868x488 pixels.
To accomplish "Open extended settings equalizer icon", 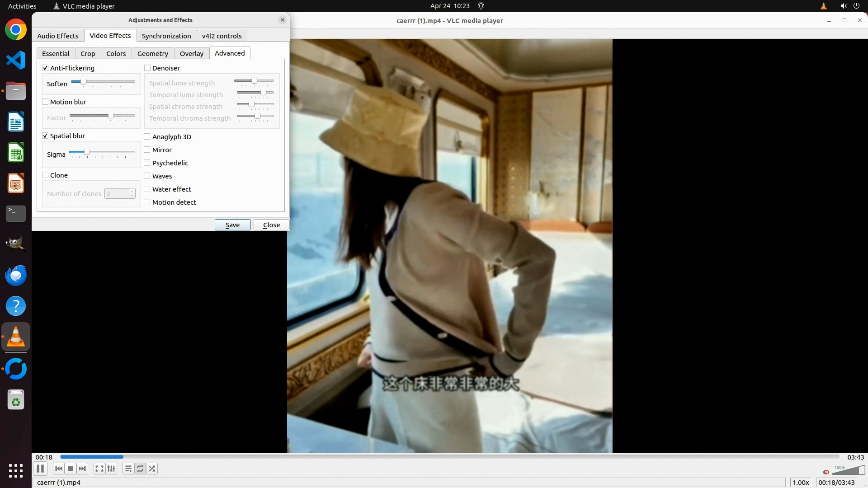I will tap(111, 469).
